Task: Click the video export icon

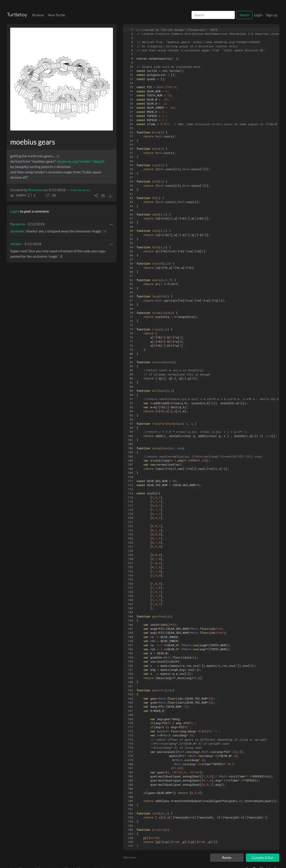Action: pyautogui.click(x=103, y=195)
